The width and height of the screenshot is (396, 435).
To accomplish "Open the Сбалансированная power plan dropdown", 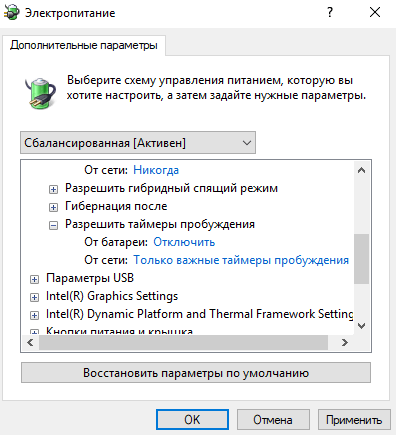I will point(138,143).
